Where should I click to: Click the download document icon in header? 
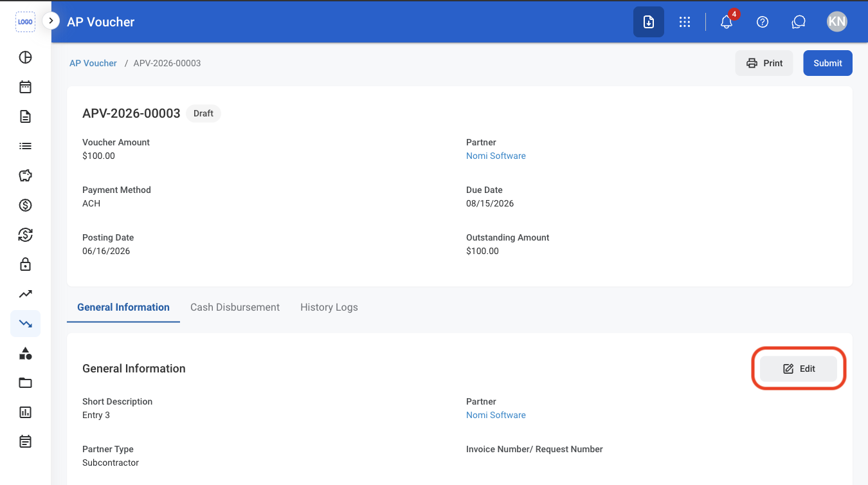649,22
